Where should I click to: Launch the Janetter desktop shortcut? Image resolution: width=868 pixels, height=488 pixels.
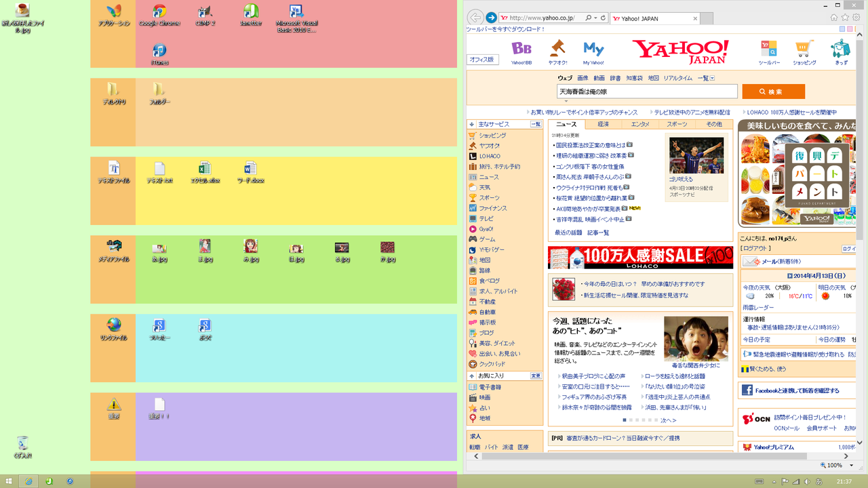tap(251, 15)
